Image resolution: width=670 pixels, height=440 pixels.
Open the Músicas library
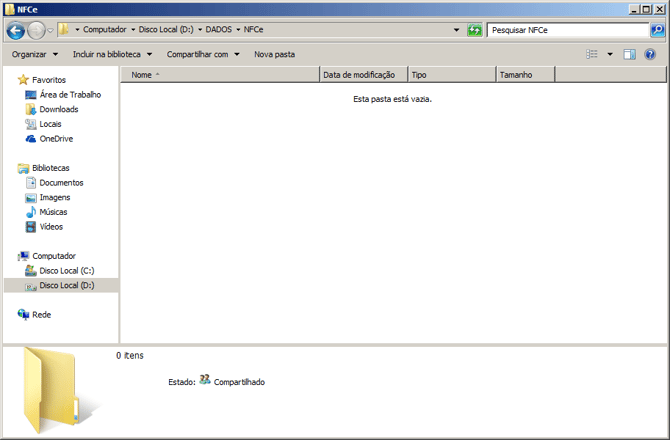[x=55, y=212]
